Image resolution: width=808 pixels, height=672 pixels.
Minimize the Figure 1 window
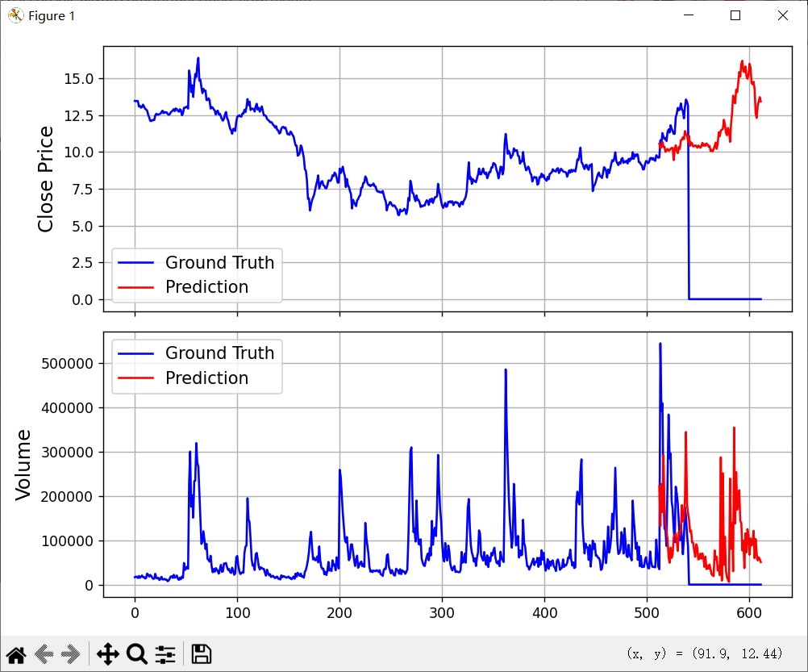(x=688, y=15)
